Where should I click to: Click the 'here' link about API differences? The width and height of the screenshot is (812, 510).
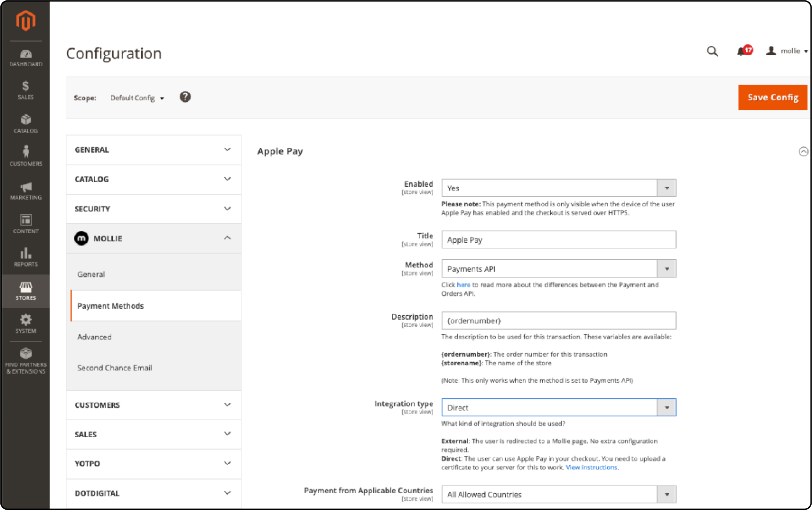coord(463,285)
